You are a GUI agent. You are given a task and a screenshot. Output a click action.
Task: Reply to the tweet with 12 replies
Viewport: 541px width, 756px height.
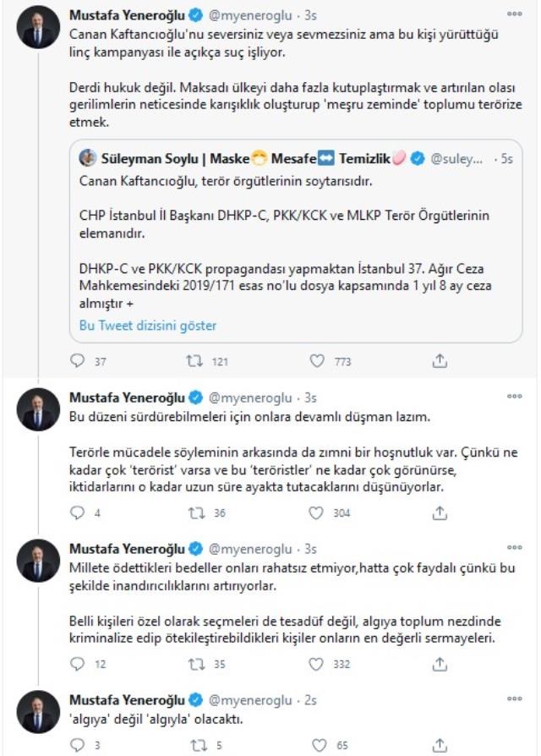click(x=77, y=664)
